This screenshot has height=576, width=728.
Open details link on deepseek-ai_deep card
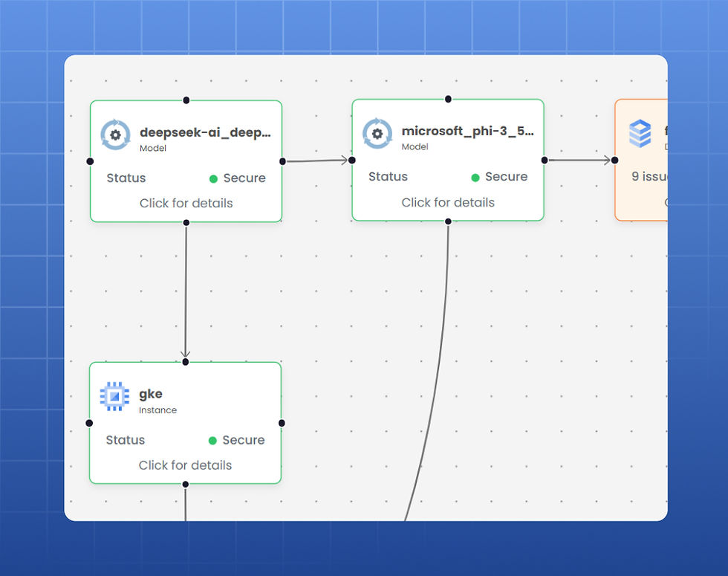click(x=186, y=203)
